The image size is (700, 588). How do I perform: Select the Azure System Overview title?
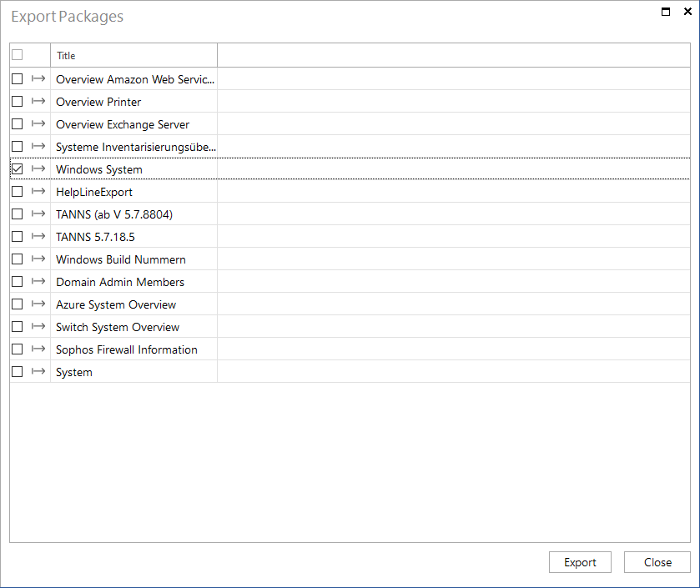pos(116,304)
